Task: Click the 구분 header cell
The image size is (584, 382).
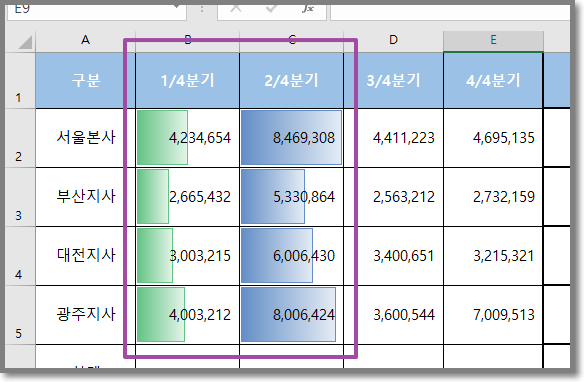Action: pyautogui.click(x=86, y=80)
